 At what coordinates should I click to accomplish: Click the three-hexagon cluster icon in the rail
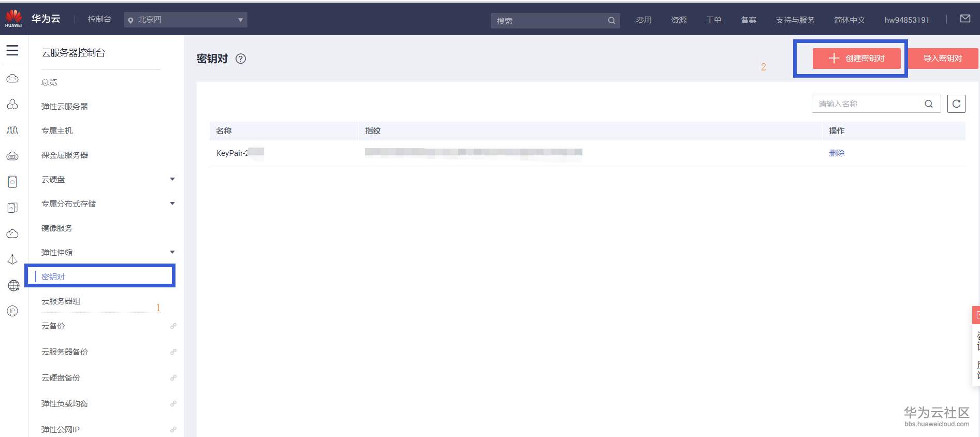(x=12, y=104)
